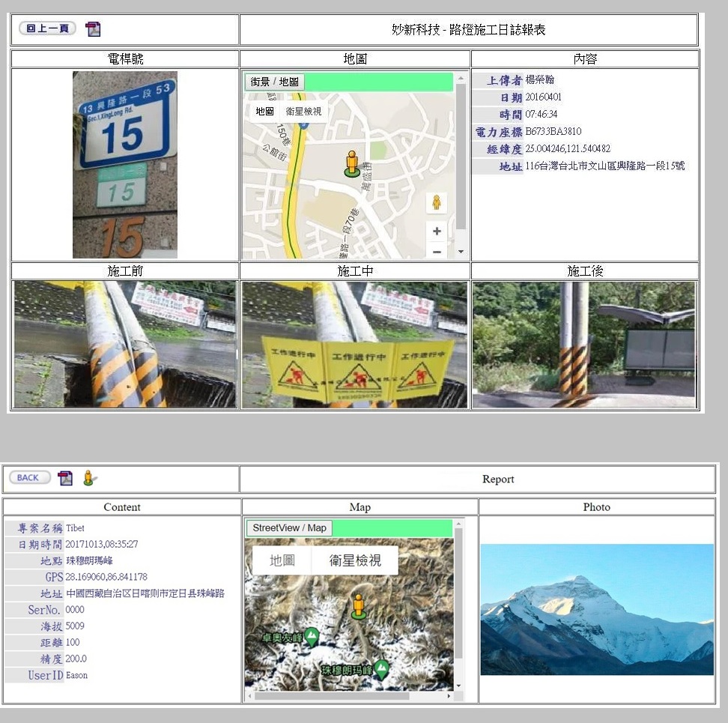This screenshot has height=723, width=728.
Task: Open the 施工中 work-in-progress photo
Action: (354, 345)
